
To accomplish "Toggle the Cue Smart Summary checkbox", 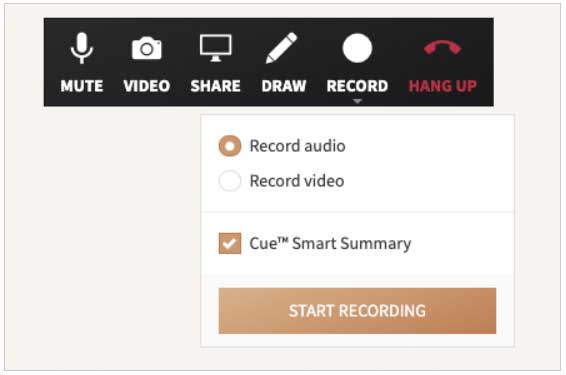I will (x=230, y=243).
